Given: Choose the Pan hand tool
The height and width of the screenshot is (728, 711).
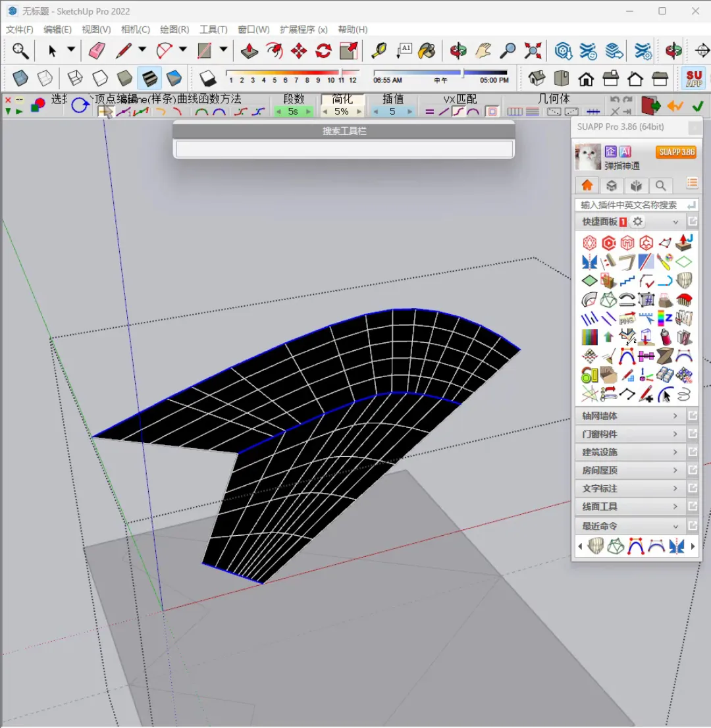Looking at the screenshot, I should [483, 50].
